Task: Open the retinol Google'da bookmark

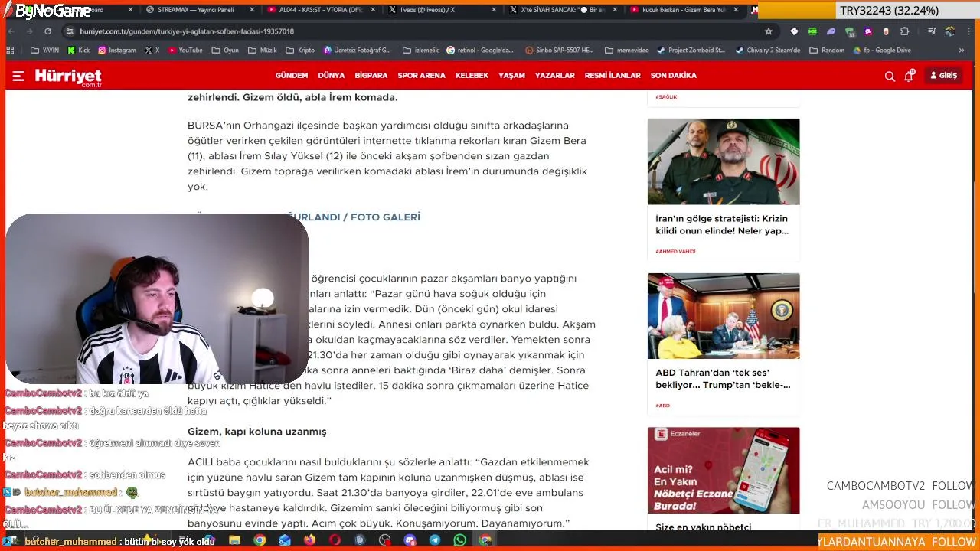Action: coord(480,51)
